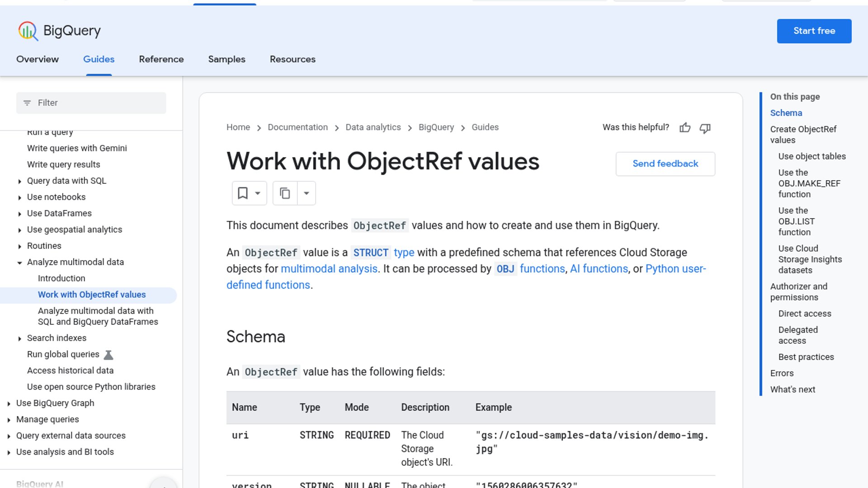The width and height of the screenshot is (868, 488).
Task: Expand the Use DataFrames section
Action: point(19,214)
